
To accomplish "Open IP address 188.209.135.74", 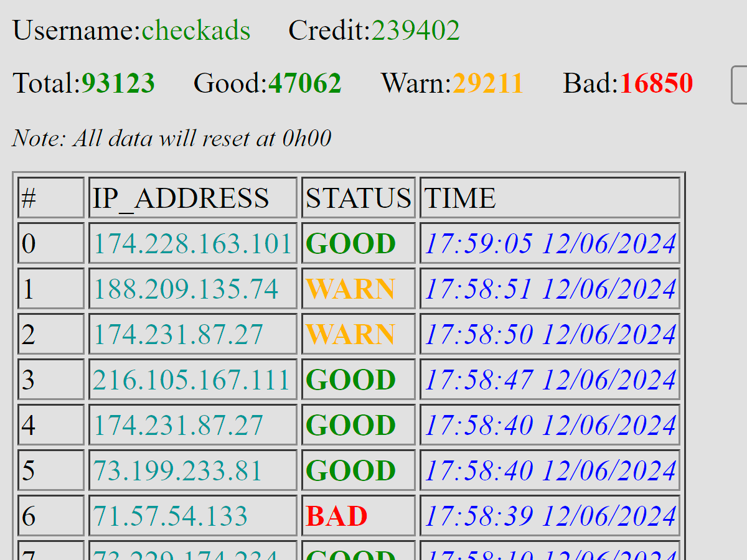I will click(x=186, y=289).
